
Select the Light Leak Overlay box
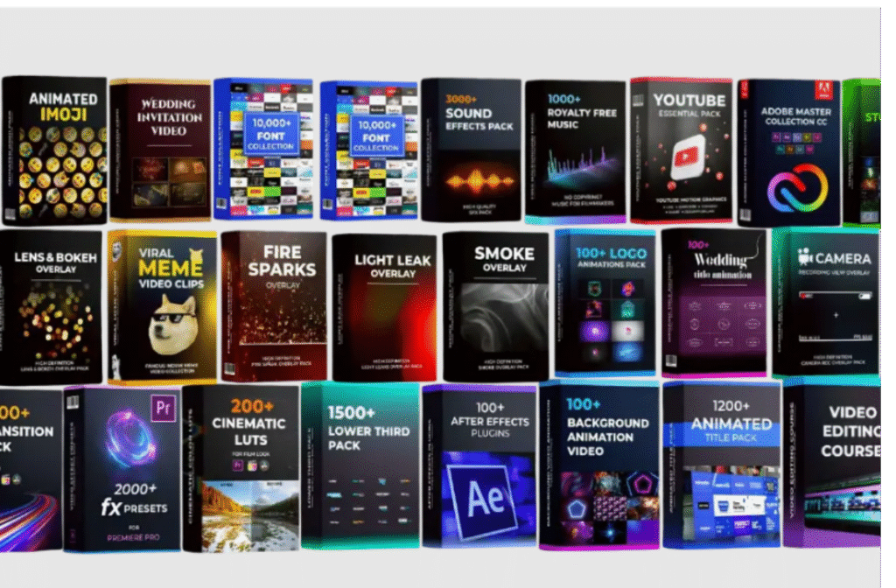[385, 307]
